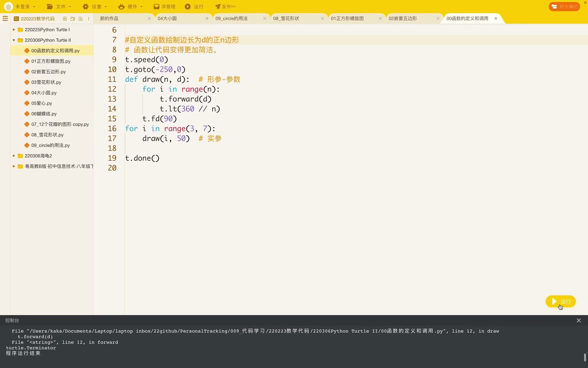Switch to the 08_雪花形状 tab
This screenshot has width=588, height=368.
point(286,18)
